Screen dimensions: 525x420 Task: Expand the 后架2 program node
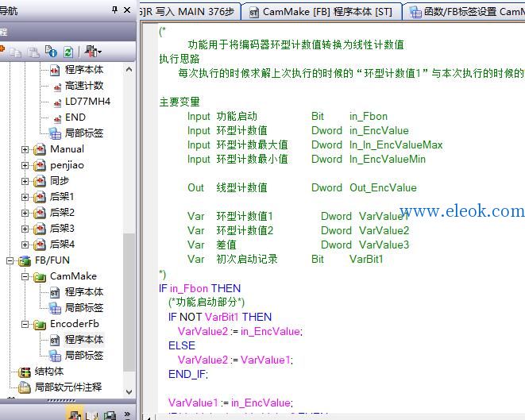[25, 213]
